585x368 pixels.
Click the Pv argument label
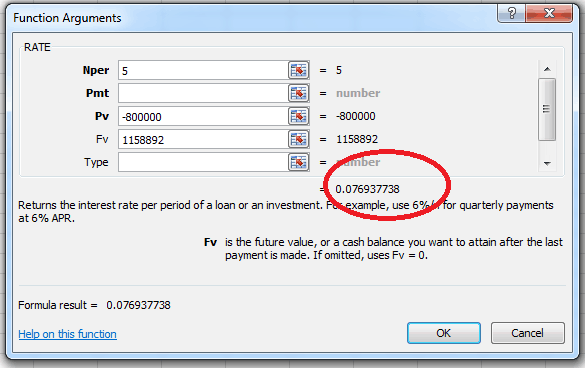pos(102,116)
